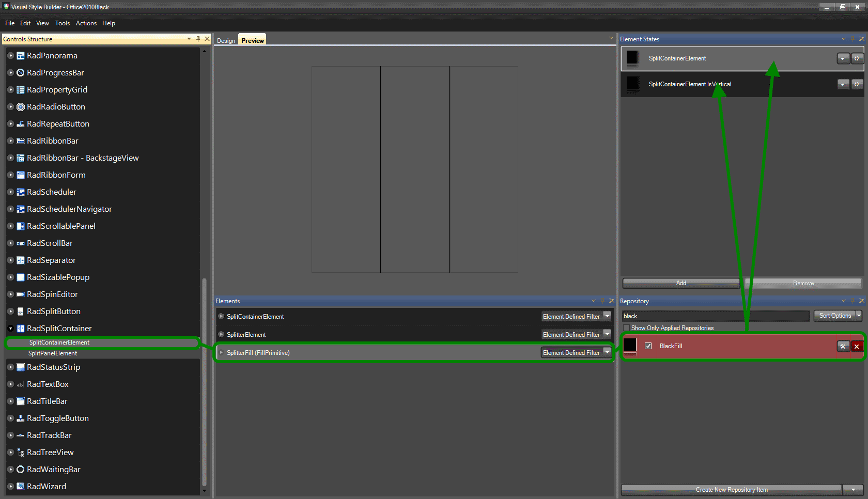The height and width of the screenshot is (499, 868).
Task: Expand the RadScrollablePanel tree node
Action: pyautogui.click(x=10, y=226)
